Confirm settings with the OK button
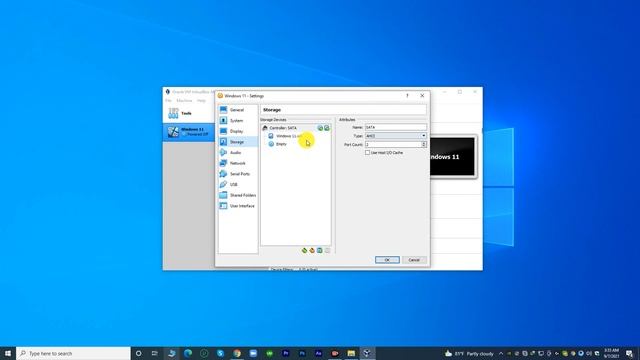This screenshot has height=360, width=640. (x=387, y=260)
